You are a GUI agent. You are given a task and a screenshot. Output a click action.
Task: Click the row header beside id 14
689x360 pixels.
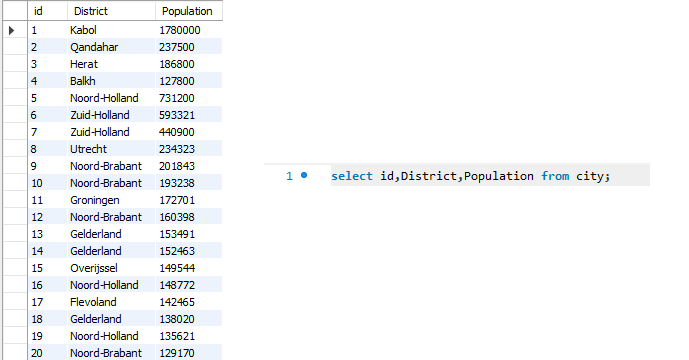coord(15,251)
